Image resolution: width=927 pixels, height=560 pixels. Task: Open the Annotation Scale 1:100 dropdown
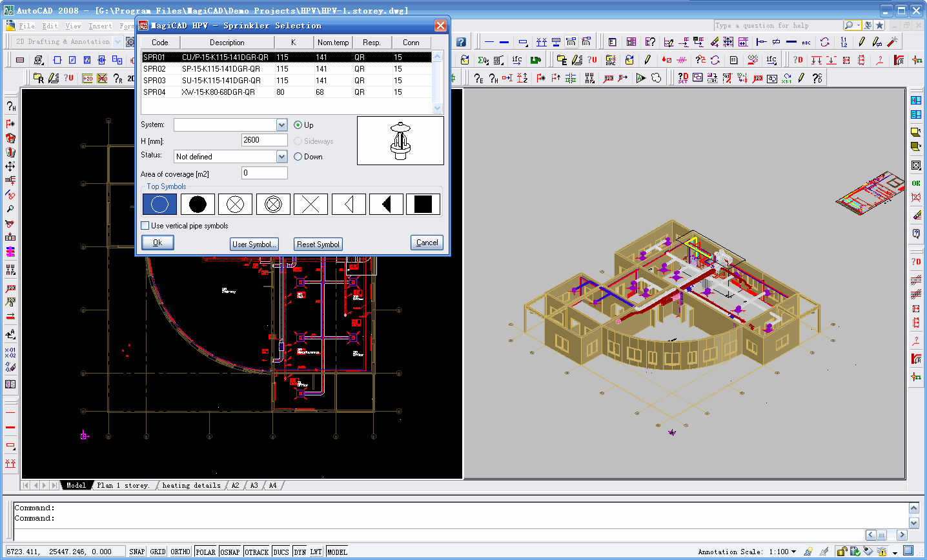[x=793, y=552]
